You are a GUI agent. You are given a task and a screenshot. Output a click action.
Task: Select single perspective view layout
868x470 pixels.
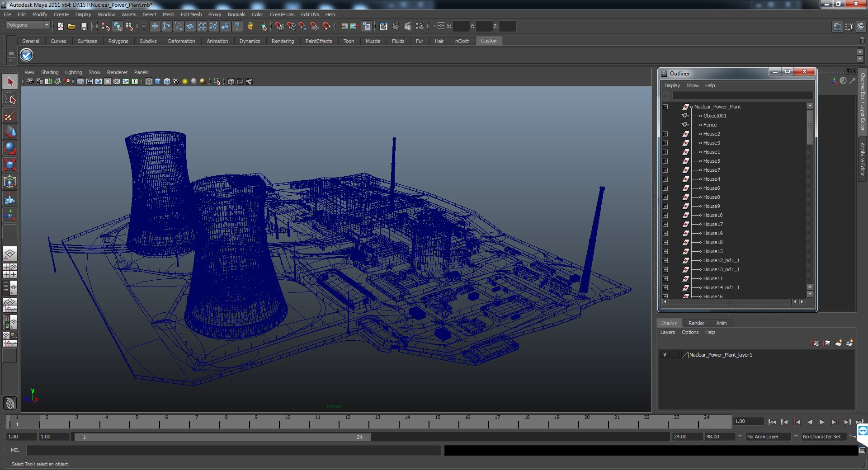[x=10, y=254]
